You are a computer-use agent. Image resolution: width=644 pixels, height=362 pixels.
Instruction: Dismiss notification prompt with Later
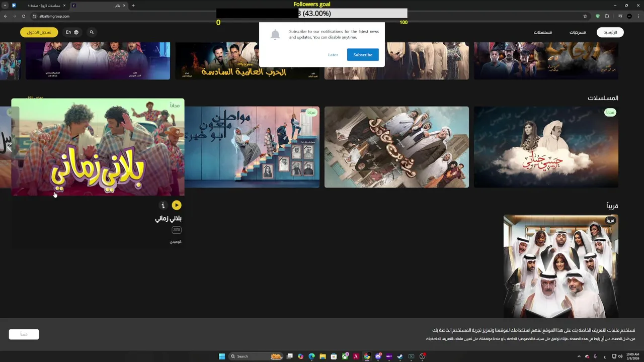point(333,55)
